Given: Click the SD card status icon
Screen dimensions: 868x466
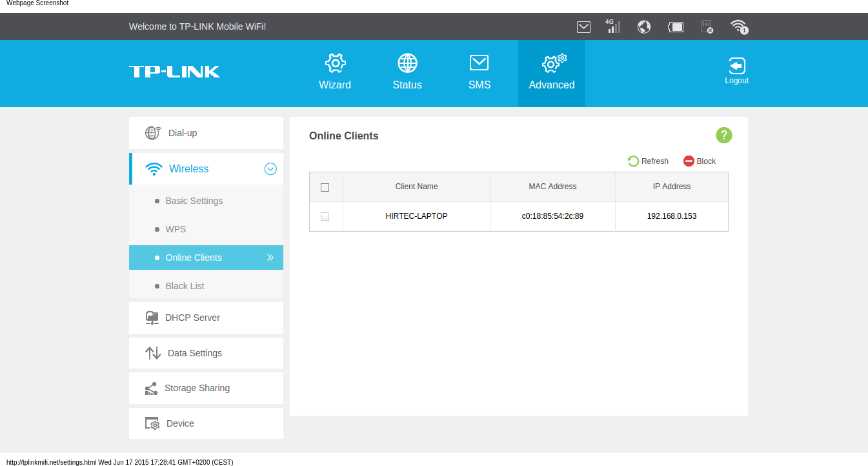Looking at the screenshot, I should click(x=707, y=26).
